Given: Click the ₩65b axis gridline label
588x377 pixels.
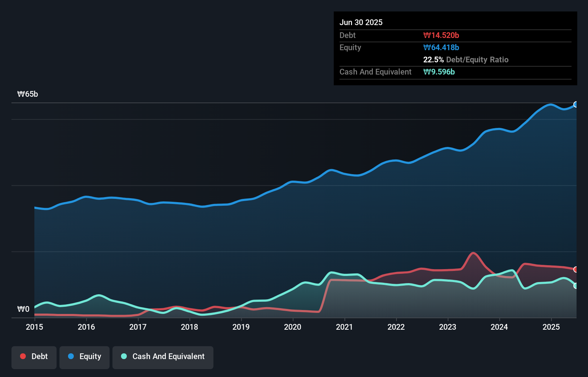Looking at the screenshot, I should [x=28, y=94].
